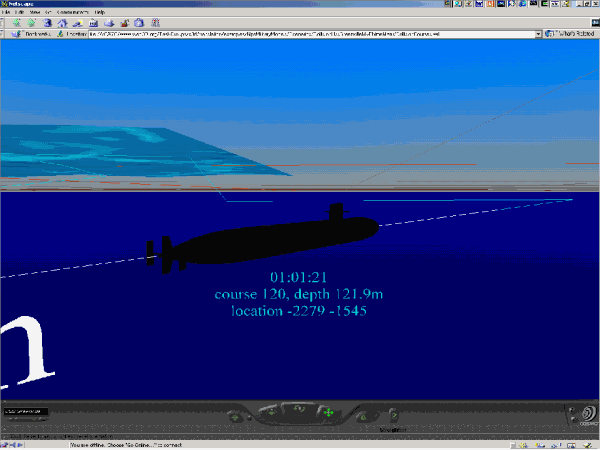Click the What's Related button
600x450 pixels.
point(572,34)
